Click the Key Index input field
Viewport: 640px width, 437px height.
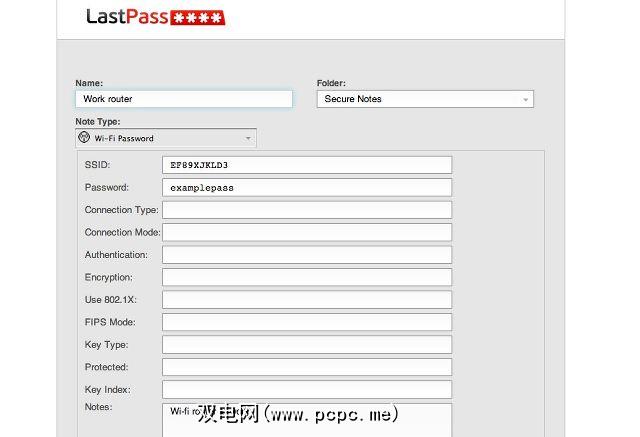pyautogui.click(x=307, y=389)
